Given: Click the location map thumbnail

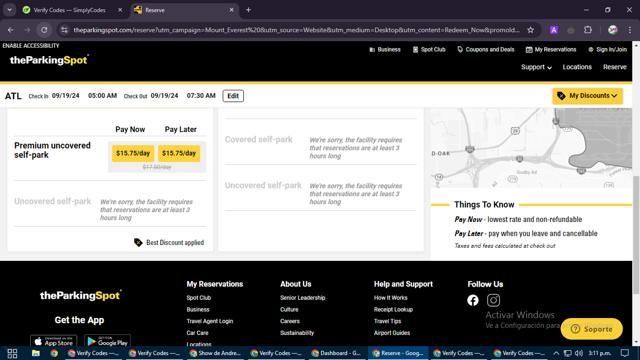Looking at the screenshot, I should (x=531, y=148).
